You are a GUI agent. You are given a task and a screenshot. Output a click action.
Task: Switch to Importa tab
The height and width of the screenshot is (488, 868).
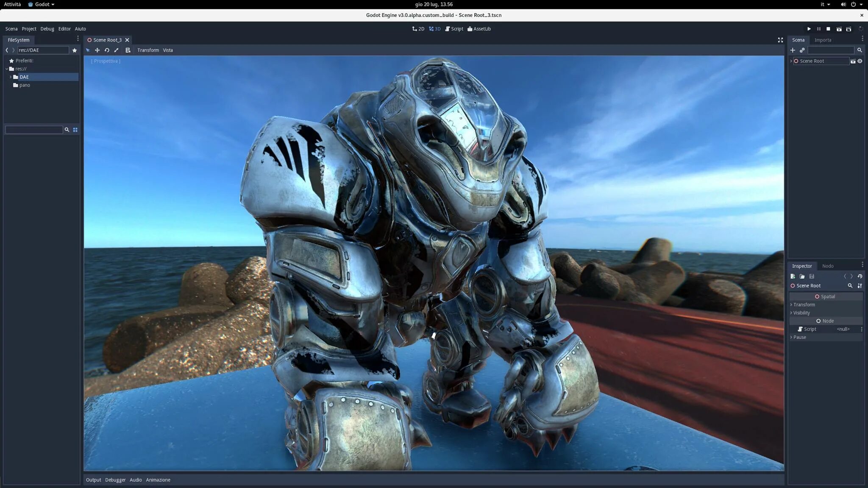pyautogui.click(x=823, y=40)
